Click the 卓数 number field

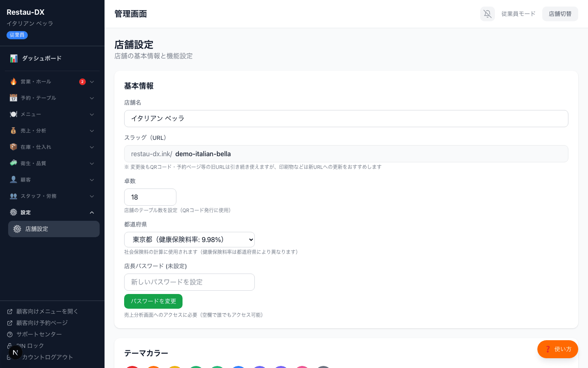click(x=150, y=197)
